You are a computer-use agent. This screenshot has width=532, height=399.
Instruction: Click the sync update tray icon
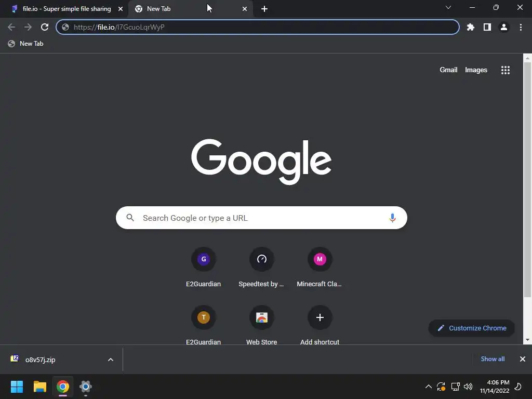point(441,387)
